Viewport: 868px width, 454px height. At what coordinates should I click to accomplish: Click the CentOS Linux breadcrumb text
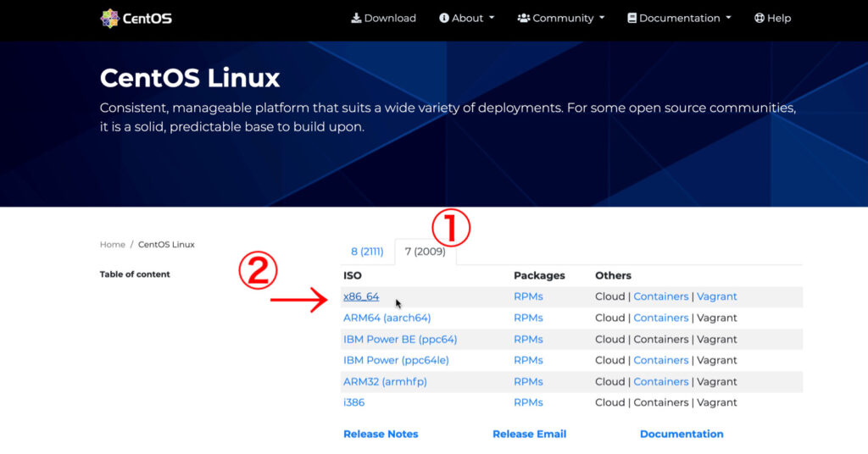tap(166, 245)
